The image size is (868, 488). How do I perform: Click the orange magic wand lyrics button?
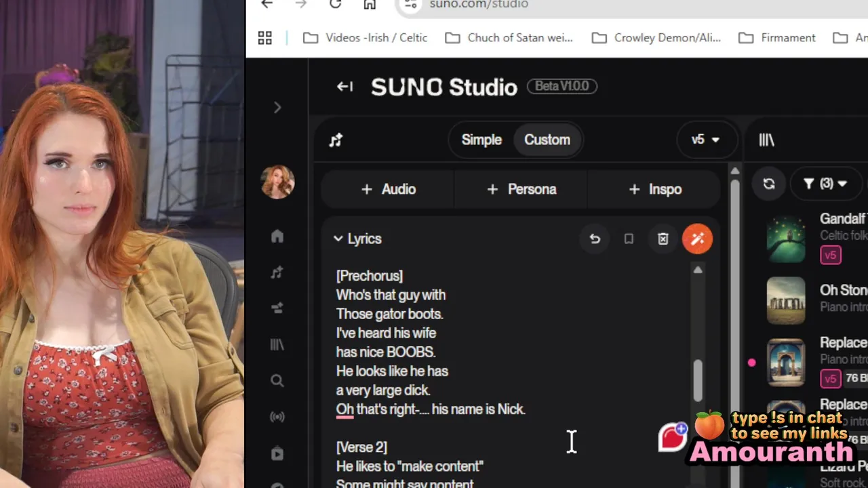(x=697, y=239)
